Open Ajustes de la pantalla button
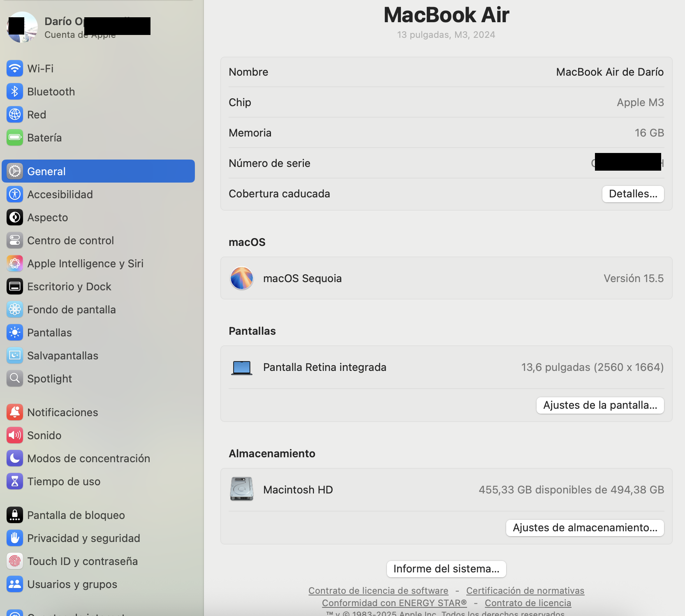Image resolution: width=685 pixels, height=616 pixels. 600,405
